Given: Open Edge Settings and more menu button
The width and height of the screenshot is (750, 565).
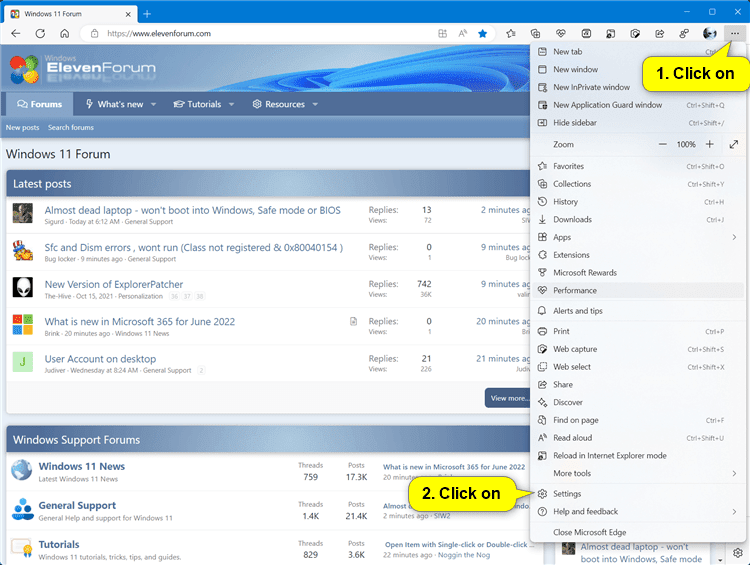Looking at the screenshot, I should pos(734,33).
